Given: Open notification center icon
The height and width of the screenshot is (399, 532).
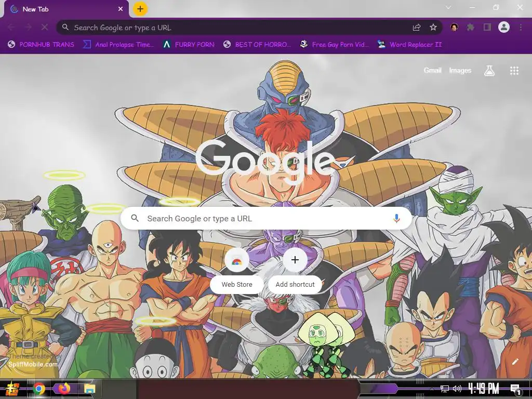Looking at the screenshot, I should click(x=515, y=389).
